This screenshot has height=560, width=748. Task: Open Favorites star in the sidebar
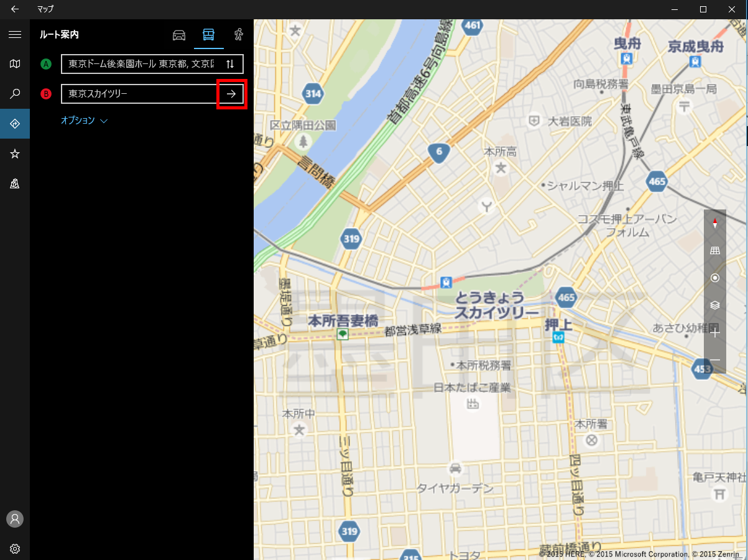pos(15,154)
